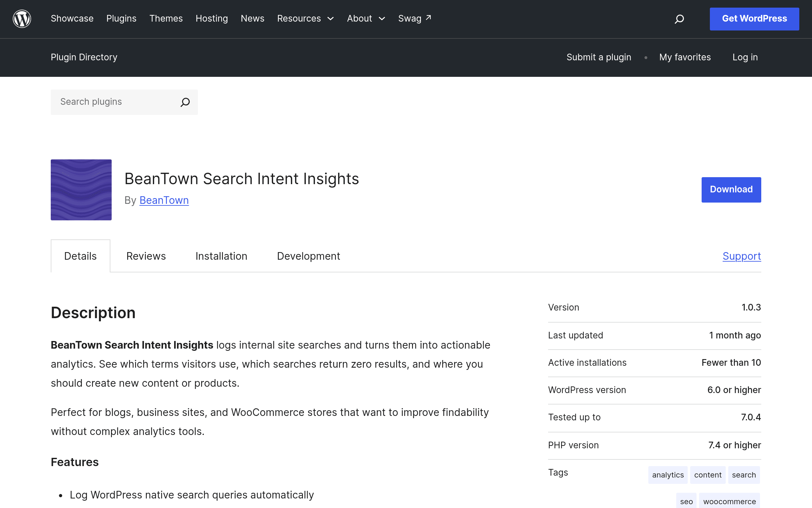
Task: Click the Log in link
Action: point(745,57)
